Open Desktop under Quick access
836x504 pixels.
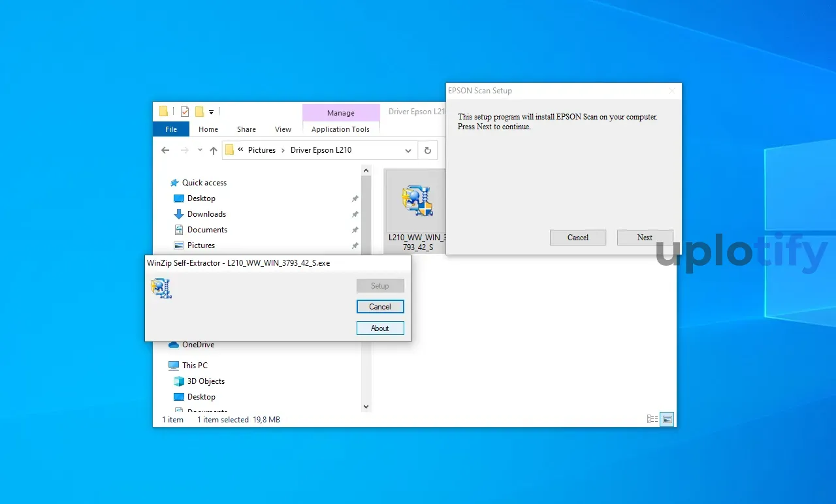tap(201, 198)
